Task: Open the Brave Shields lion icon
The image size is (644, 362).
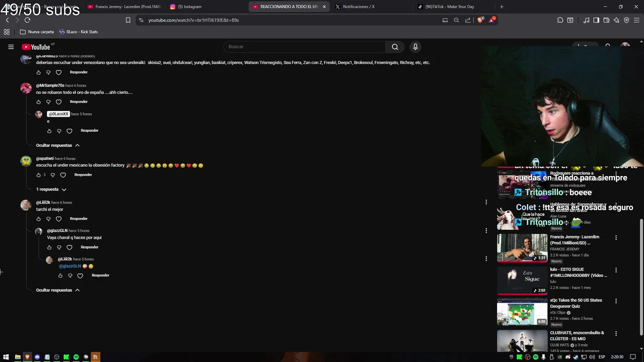Action: pyautogui.click(x=480, y=20)
